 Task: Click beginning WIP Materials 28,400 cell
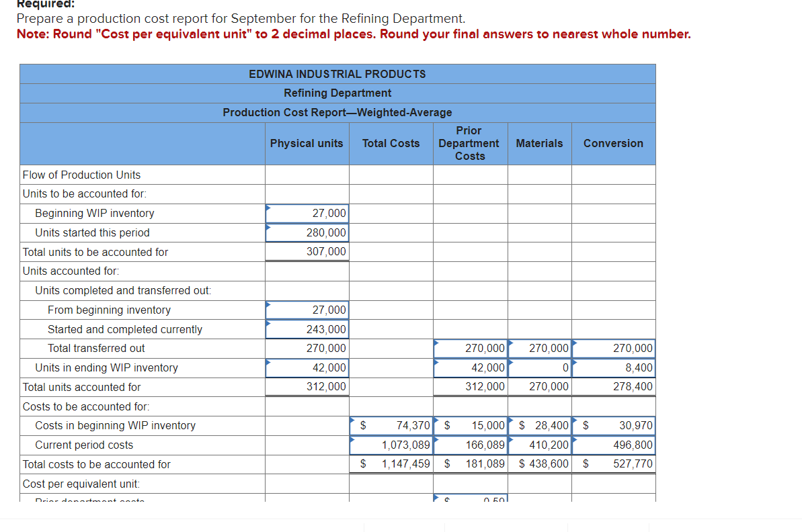[540, 426]
